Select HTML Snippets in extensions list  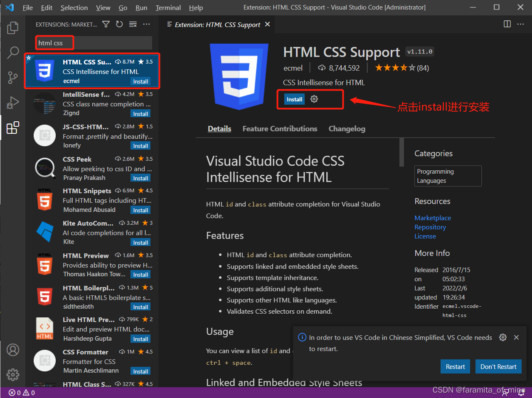pyautogui.click(x=92, y=200)
